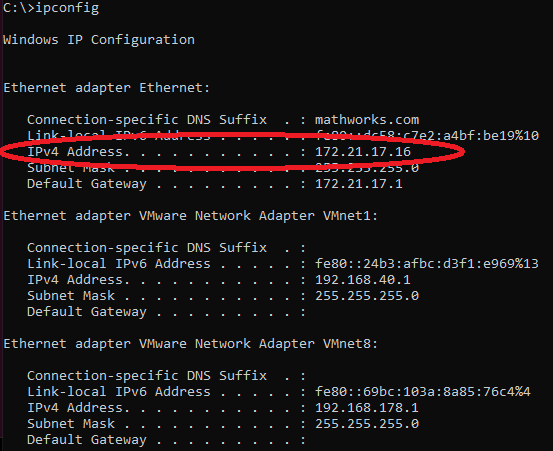Viewport: 553px width, 451px height.
Task: Click the VMnet1 Default Gateway label
Action: coord(87,312)
